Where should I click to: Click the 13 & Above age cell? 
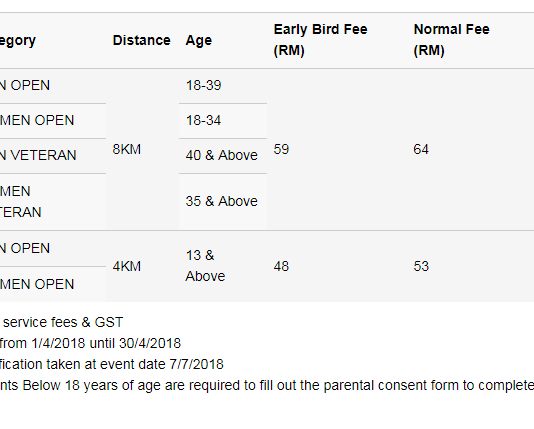[x=205, y=266]
